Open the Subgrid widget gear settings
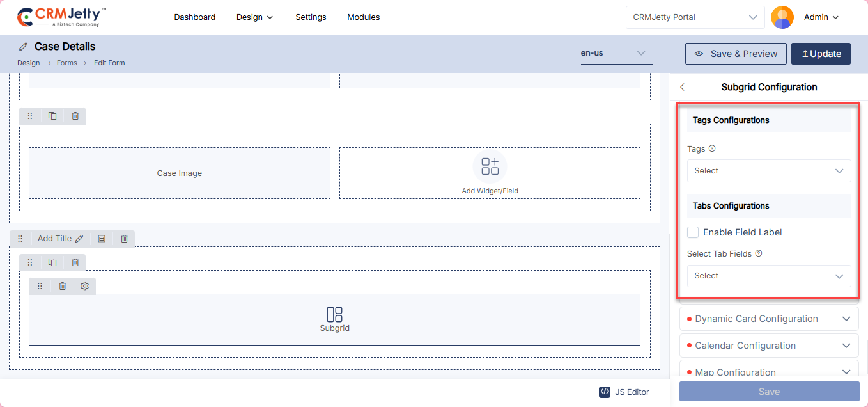This screenshot has width=868, height=407. [84, 286]
